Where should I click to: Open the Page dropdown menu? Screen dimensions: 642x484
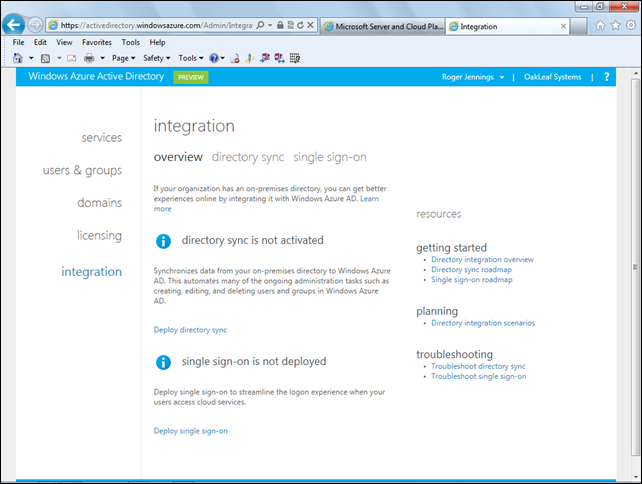click(124, 58)
